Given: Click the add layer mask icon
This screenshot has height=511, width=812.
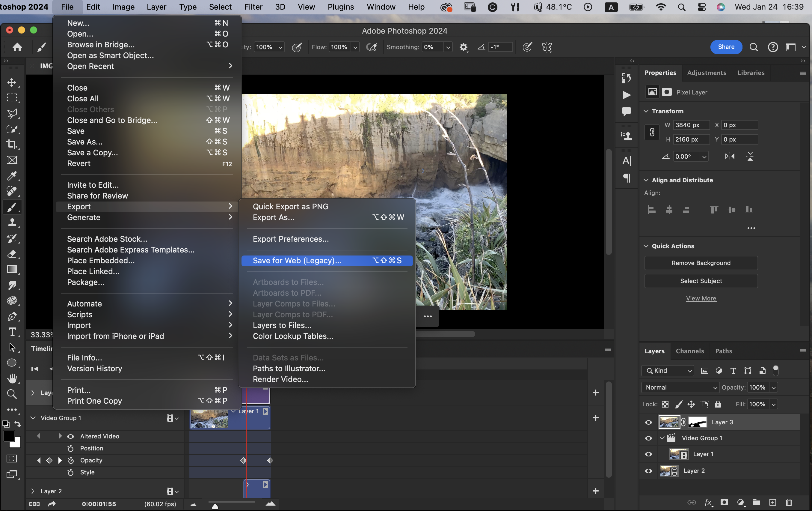Looking at the screenshot, I should click(x=724, y=503).
